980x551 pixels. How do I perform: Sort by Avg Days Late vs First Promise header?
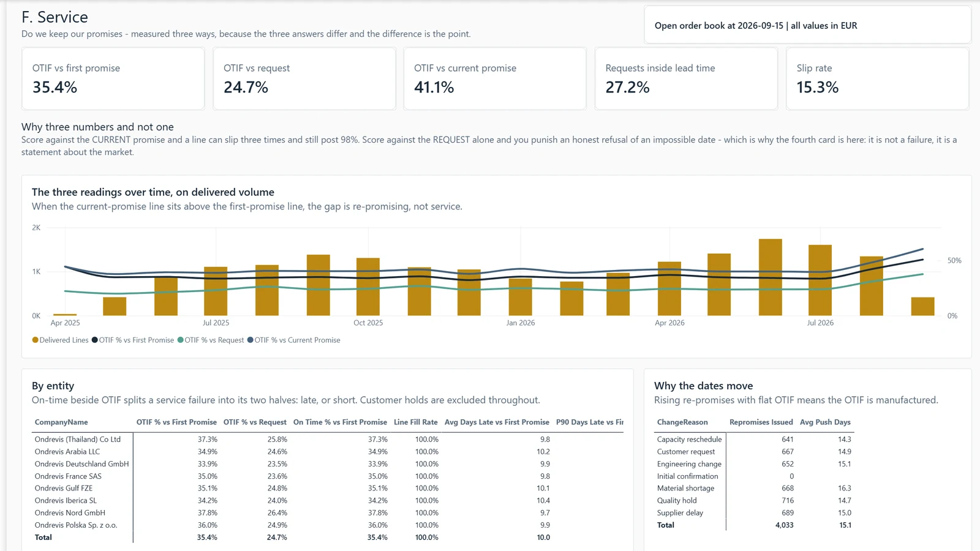click(497, 422)
